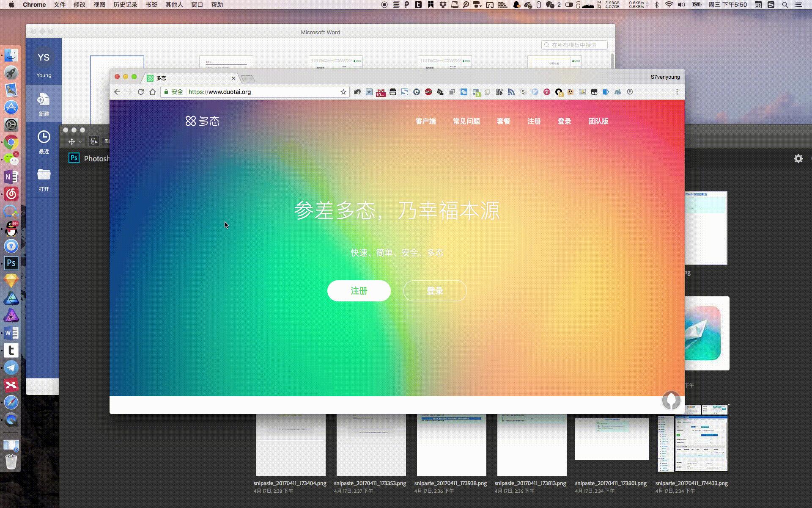Open the Photoshop panel settings gear
The width and height of the screenshot is (812, 508).
pyautogui.click(x=798, y=158)
